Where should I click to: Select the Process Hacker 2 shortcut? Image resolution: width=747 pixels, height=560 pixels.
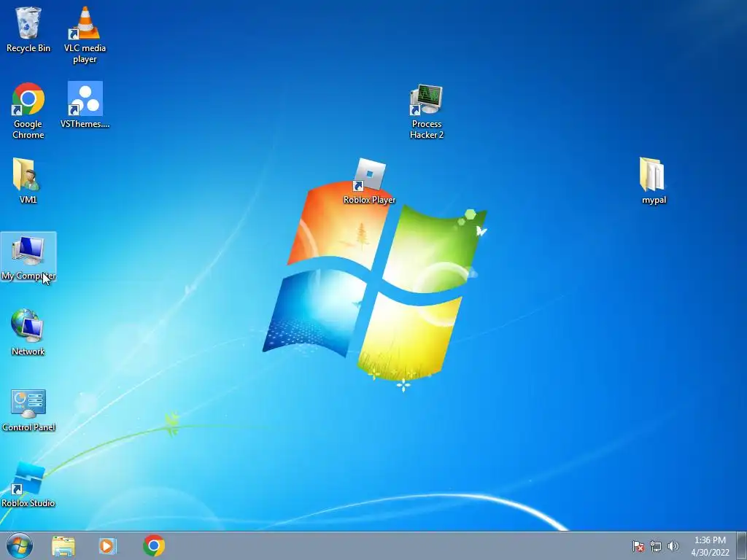pyautogui.click(x=426, y=112)
